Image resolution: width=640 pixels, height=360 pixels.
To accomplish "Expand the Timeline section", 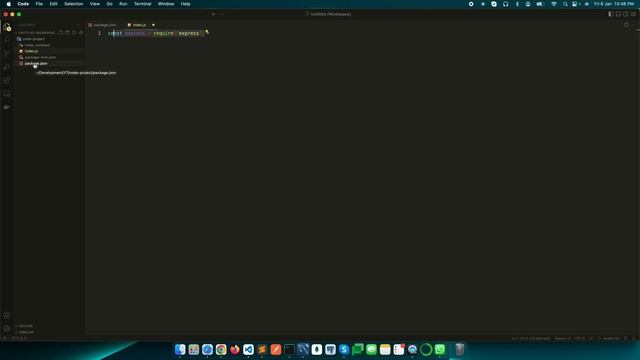I will [x=50, y=332].
